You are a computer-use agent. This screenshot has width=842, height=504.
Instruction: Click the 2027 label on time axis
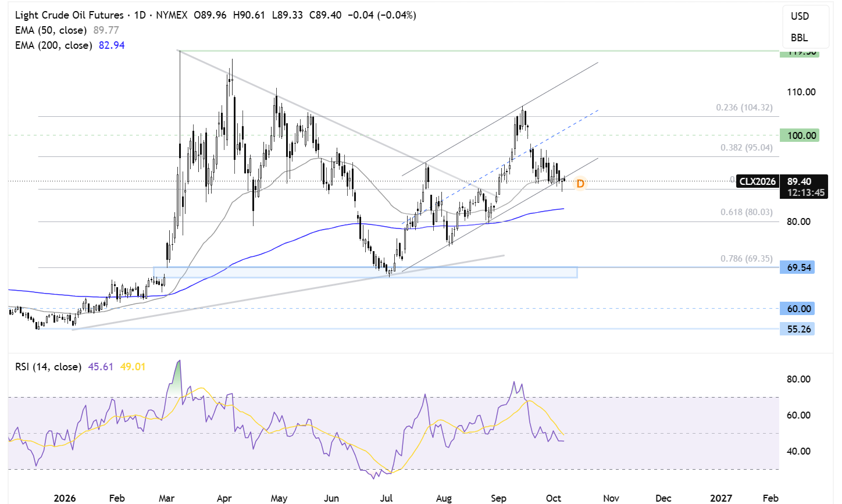pos(721,498)
